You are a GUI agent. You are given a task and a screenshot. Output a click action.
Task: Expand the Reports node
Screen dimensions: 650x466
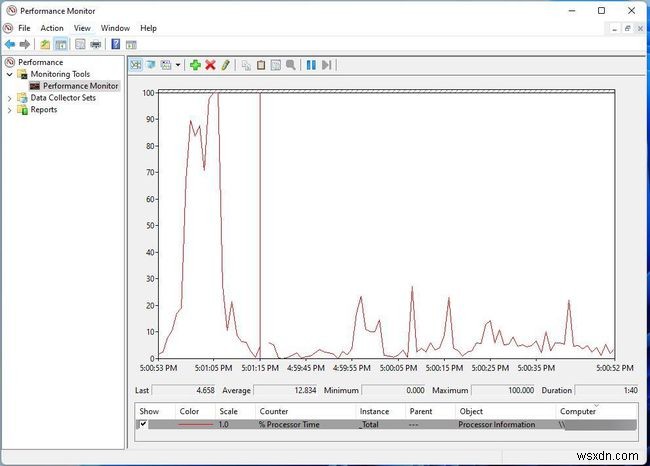pyautogui.click(x=10, y=110)
